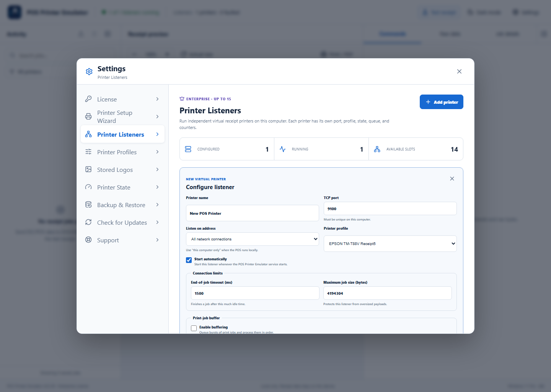Screen dimensions: 551x392
Task: Go to the Backup & Restore section
Action: click(122, 205)
